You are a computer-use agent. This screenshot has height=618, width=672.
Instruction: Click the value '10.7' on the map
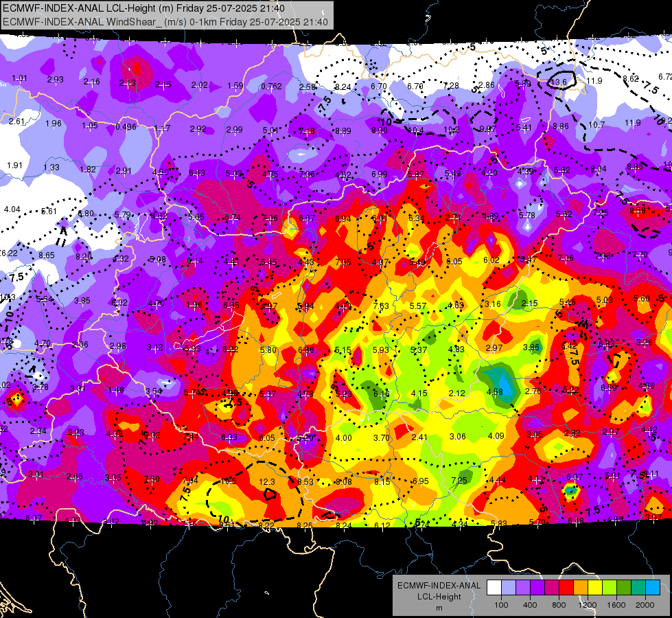(596, 125)
